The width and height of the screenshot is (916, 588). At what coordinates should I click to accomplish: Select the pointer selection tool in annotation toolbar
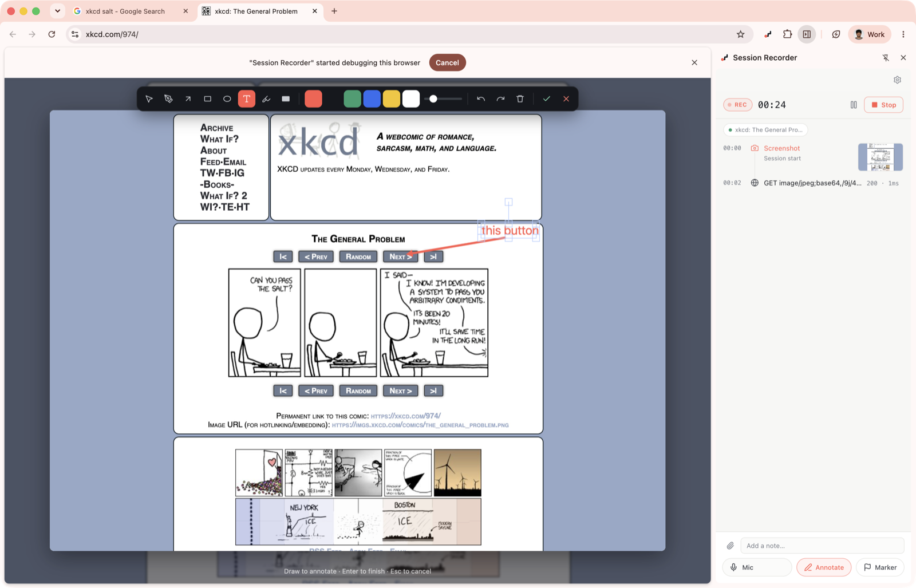(149, 99)
